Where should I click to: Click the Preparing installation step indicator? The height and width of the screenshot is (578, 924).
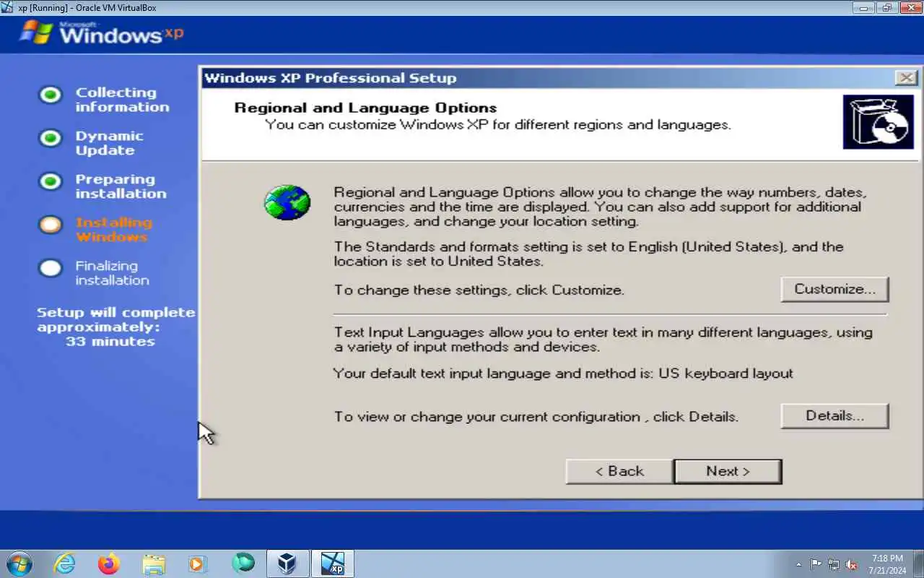(51, 181)
